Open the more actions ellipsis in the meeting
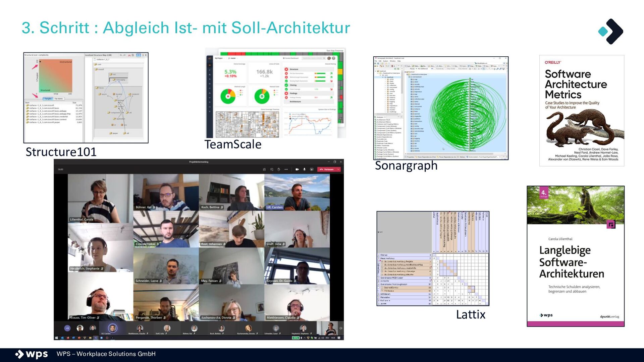Screen dimensions: 644x362 click(x=286, y=169)
